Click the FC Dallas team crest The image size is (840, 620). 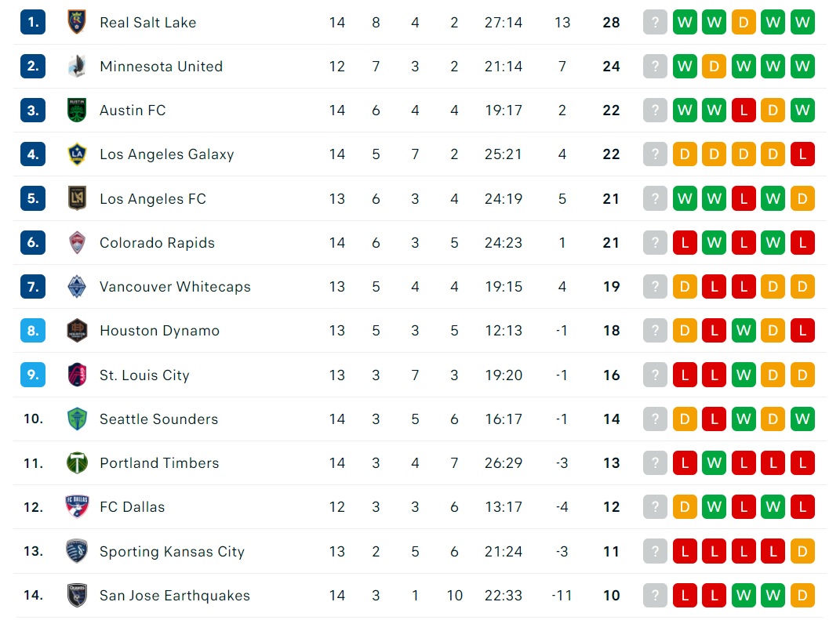pos(77,506)
